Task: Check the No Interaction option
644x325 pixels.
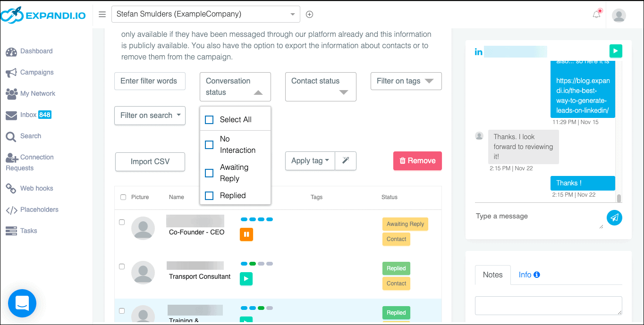Action: [209, 145]
